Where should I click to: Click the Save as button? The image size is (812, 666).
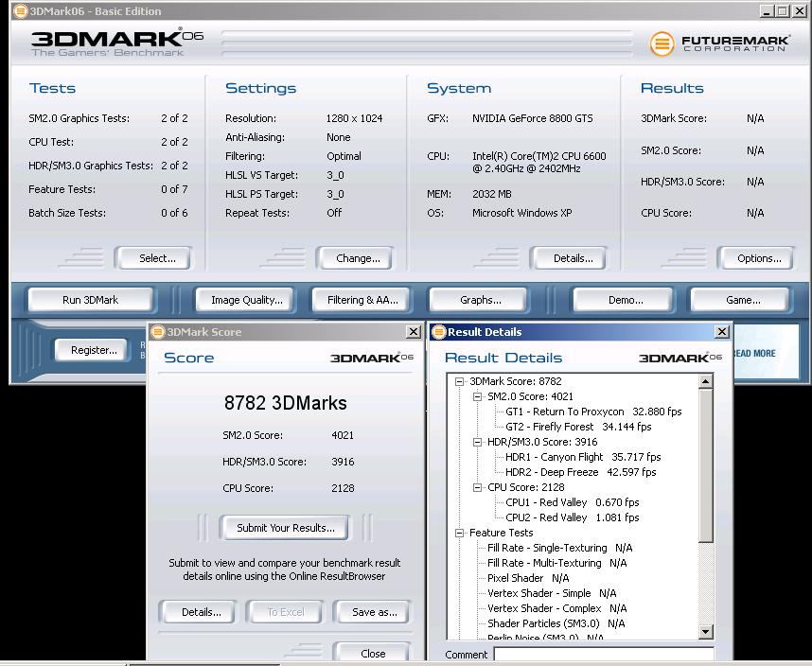pos(372,612)
